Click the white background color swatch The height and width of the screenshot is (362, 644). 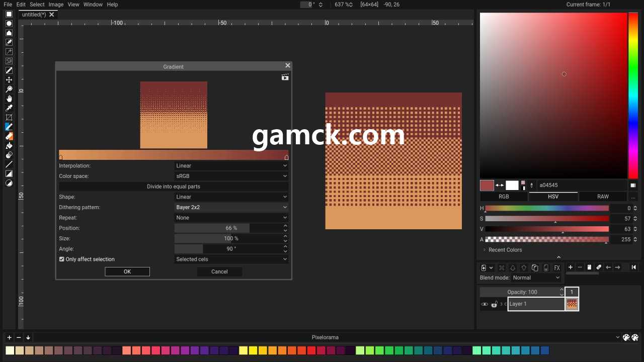(512, 186)
